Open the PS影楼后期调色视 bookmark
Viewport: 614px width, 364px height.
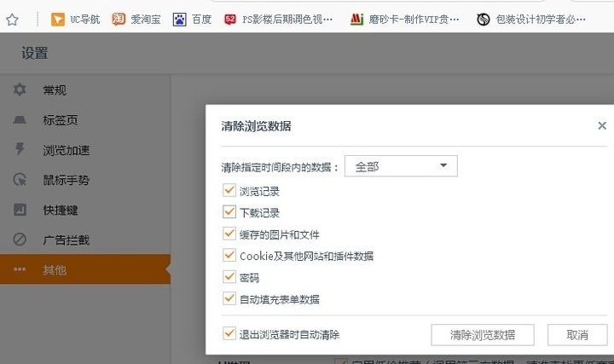[x=278, y=19]
